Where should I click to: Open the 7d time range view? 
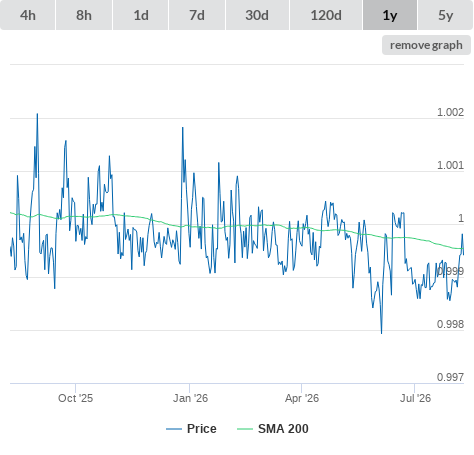[x=197, y=15]
